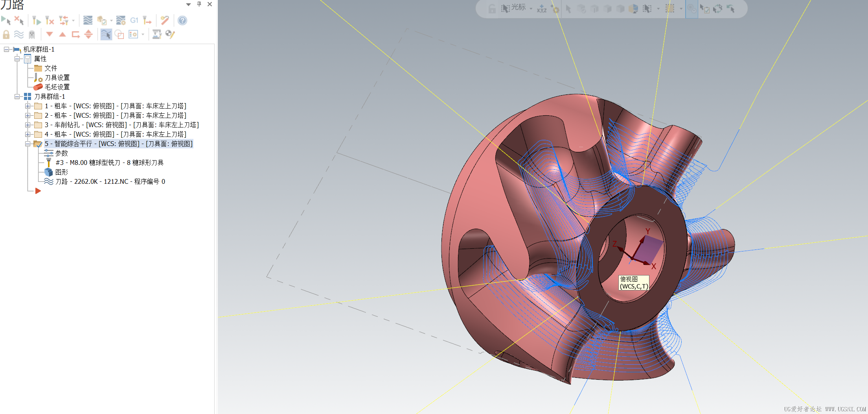Viewport: 868px width, 414px height.
Task: Click verify selection clipboard icon
Action: [704, 9]
